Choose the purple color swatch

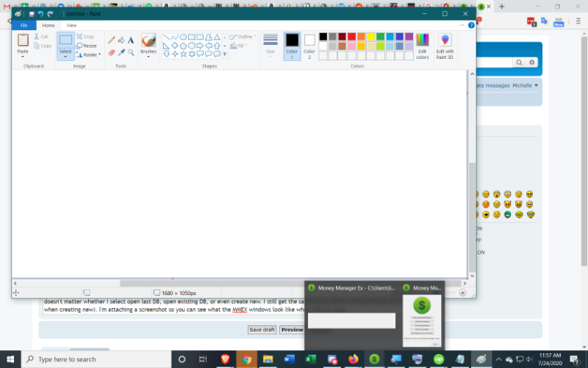tap(409, 36)
